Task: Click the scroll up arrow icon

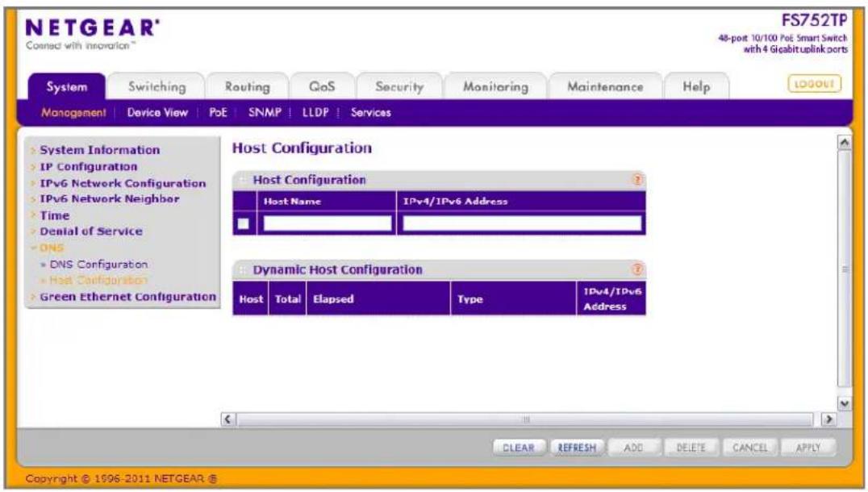Action: [844, 142]
